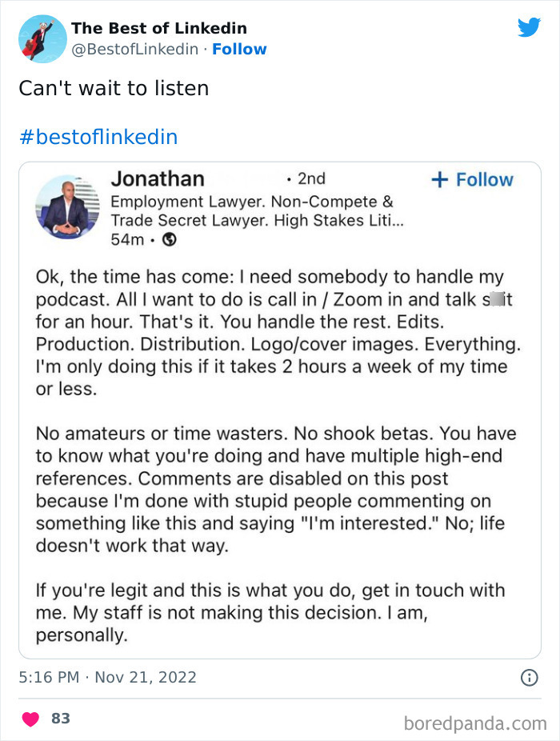Follow Jonathan on LinkedIn
The height and width of the screenshot is (741, 560).
click(474, 179)
